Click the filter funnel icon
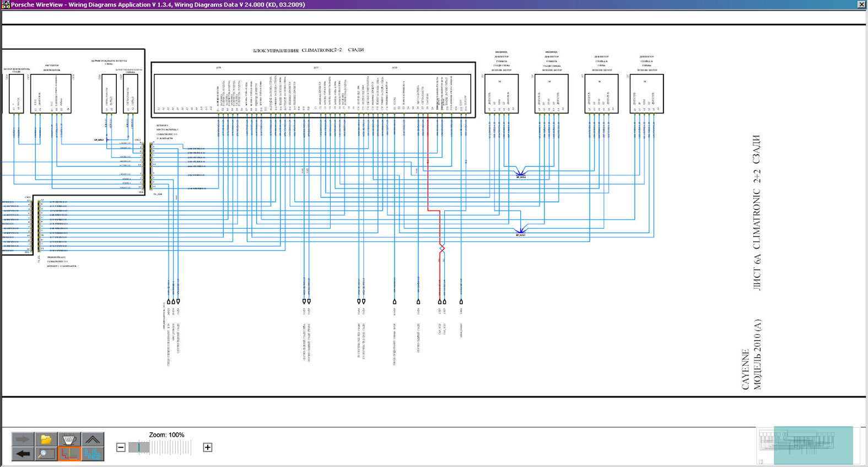868x467 pixels. (69, 439)
